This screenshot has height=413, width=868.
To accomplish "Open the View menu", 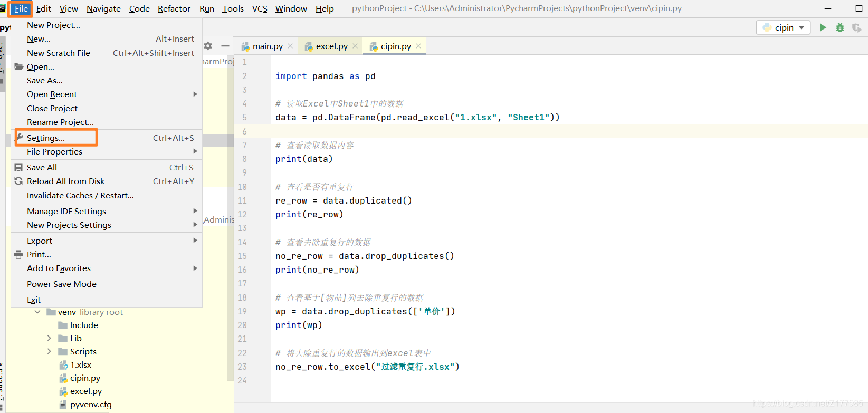I will (69, 8).
